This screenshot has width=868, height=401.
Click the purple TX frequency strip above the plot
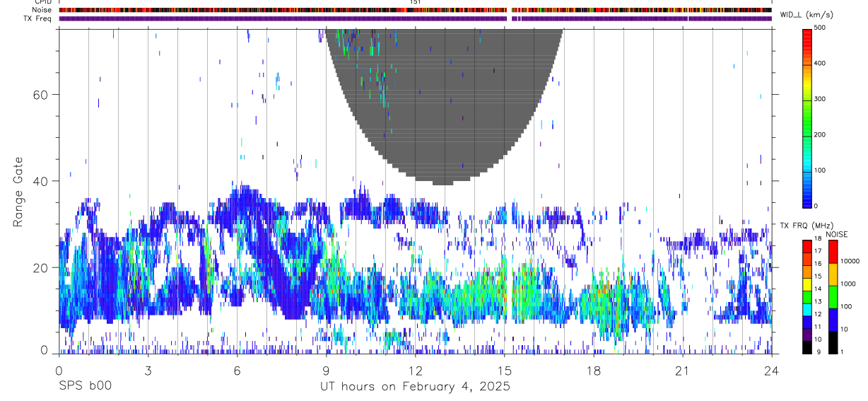[x=416, y=18]
